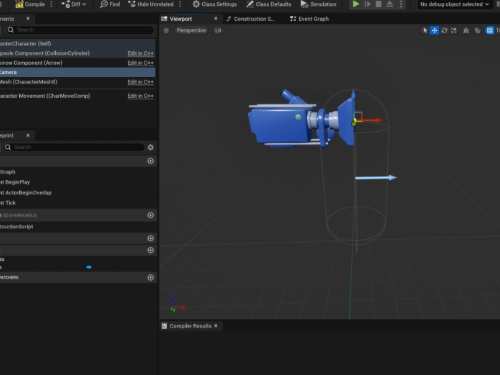The image size is (500, 375).
Task: Click the My Blueprint search field
Action: pos(75,147)
